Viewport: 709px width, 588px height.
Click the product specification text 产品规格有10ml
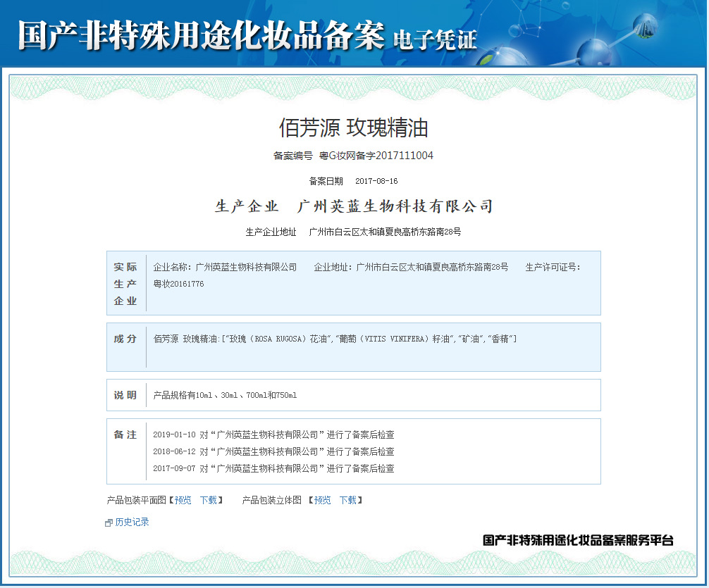coord(226,395)
